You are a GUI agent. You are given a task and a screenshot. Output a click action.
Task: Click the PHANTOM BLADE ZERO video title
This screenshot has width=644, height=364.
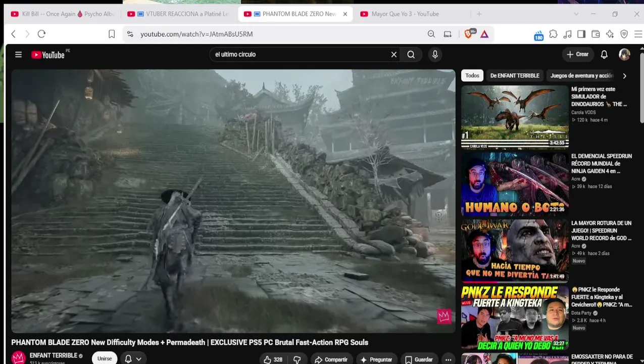(x=190, y=343)
